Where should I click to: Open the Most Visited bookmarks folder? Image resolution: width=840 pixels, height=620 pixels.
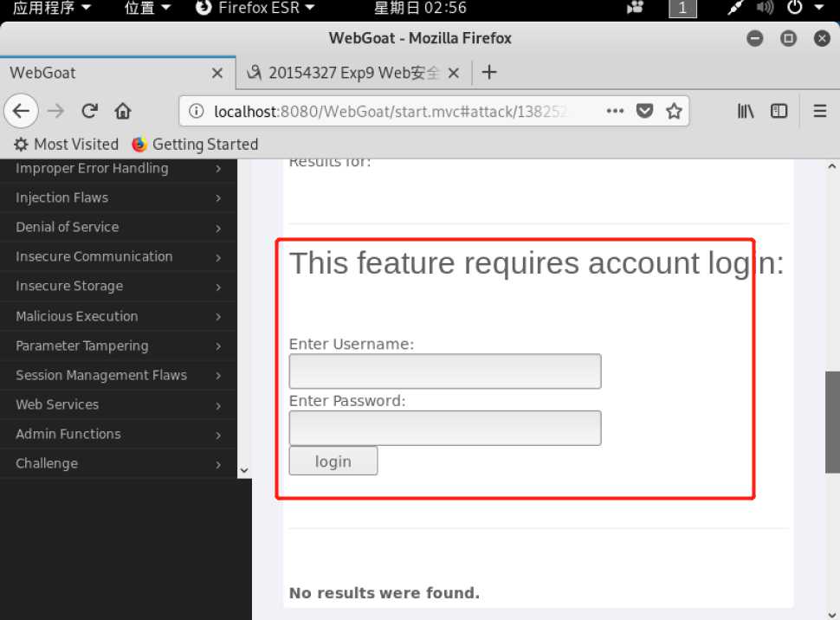pyautogui.click(x=66, y=144)
